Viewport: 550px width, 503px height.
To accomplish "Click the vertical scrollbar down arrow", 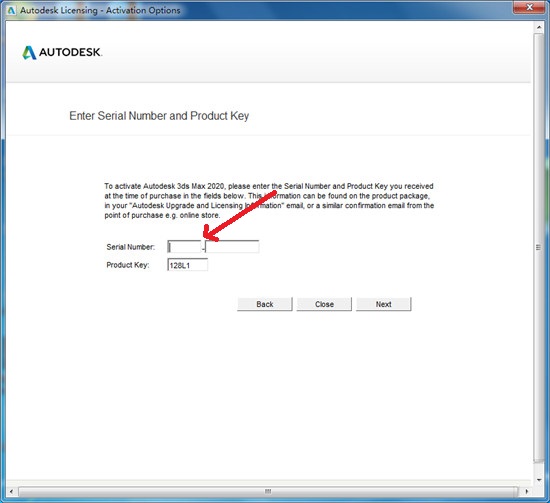I will [539, 480].
